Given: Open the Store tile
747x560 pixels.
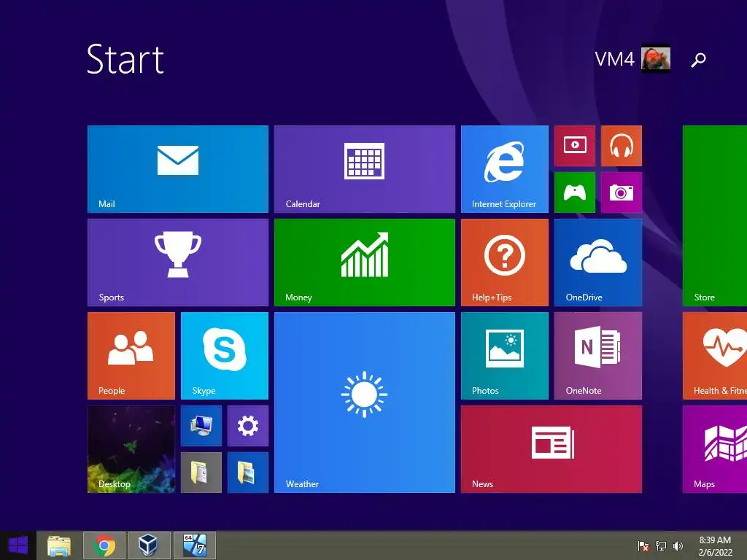Looking at the screenshot, I should click(x=715, y=216).
